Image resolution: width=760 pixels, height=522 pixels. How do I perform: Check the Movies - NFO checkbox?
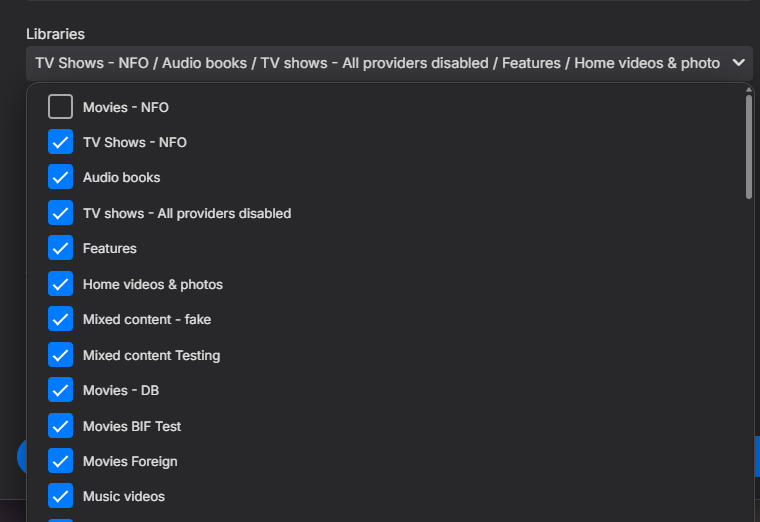(61, 107)
